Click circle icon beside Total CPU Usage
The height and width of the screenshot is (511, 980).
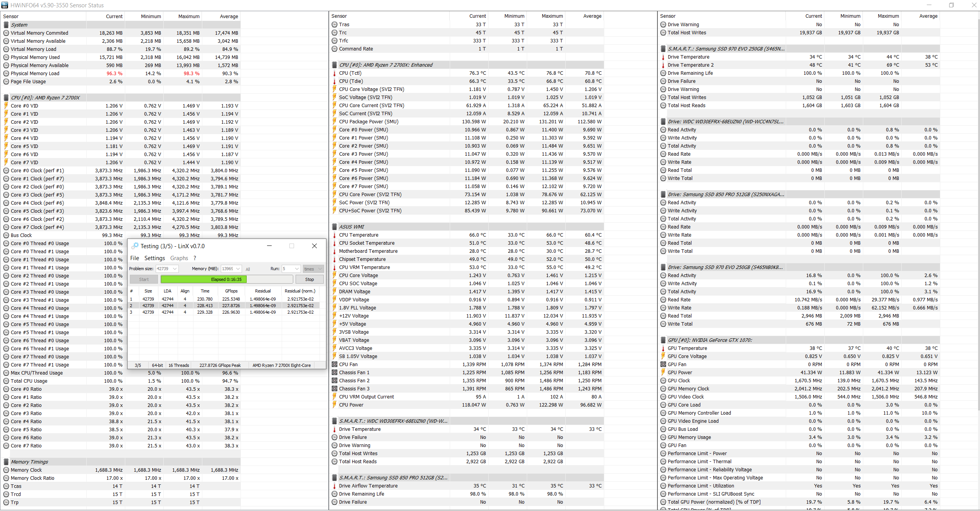[6, 381]
